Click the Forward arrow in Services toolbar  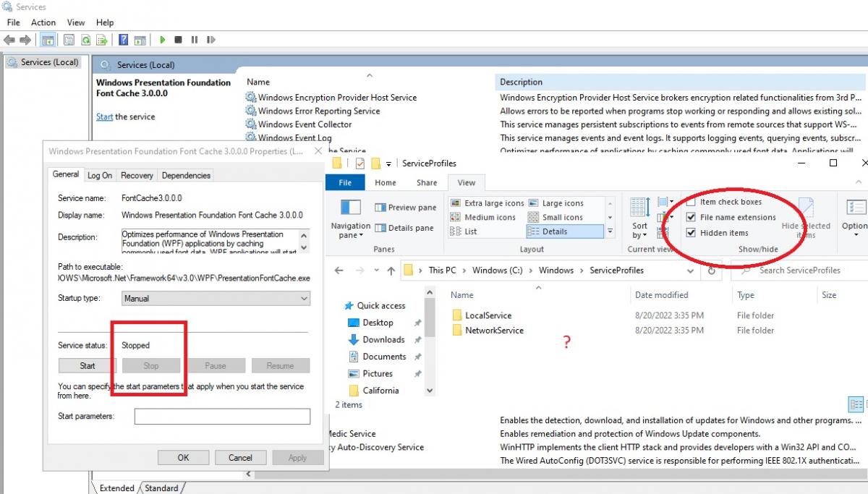(25, 40)
